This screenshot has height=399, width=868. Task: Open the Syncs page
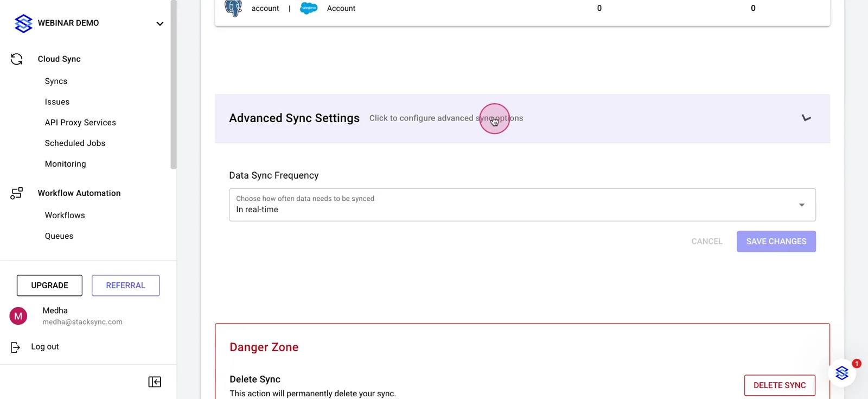pos(56,81)
